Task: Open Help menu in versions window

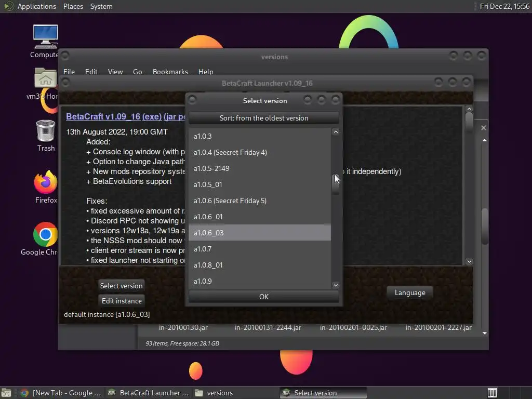Action: (206, 72)
